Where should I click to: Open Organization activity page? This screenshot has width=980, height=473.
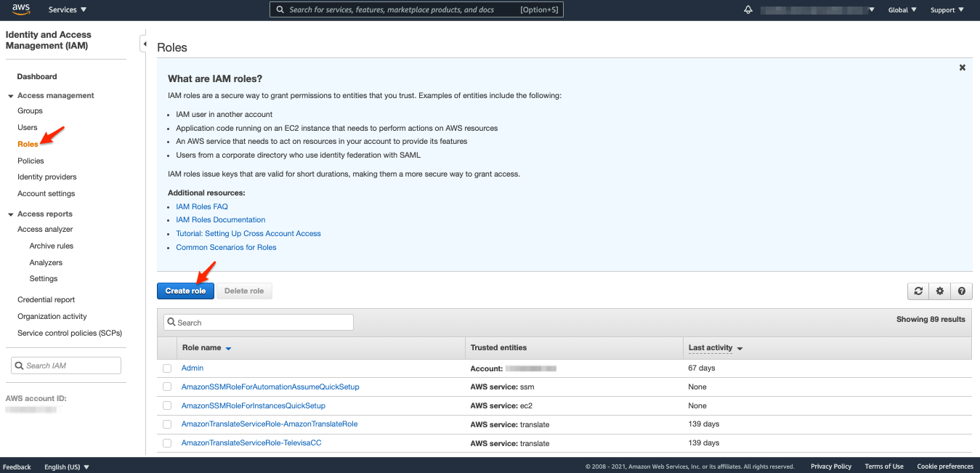tap(52, 317)
